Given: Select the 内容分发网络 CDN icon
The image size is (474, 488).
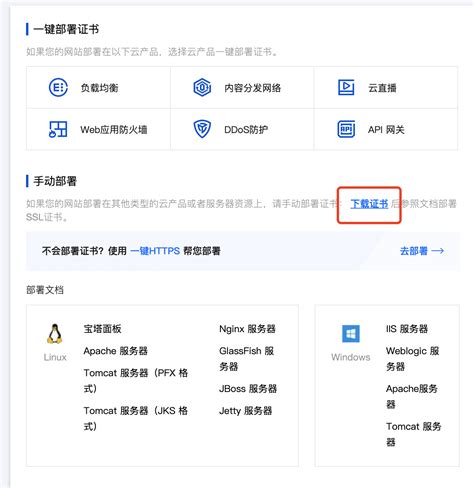Looking at the screenshot, I should pos(202,88).
